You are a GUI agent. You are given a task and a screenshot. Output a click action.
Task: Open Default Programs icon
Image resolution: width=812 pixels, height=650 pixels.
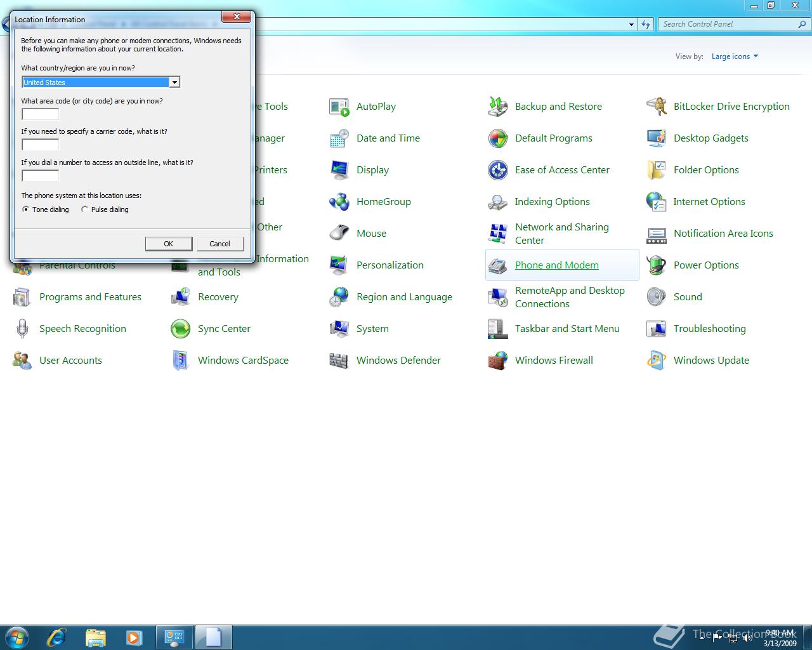click(497, 138)
